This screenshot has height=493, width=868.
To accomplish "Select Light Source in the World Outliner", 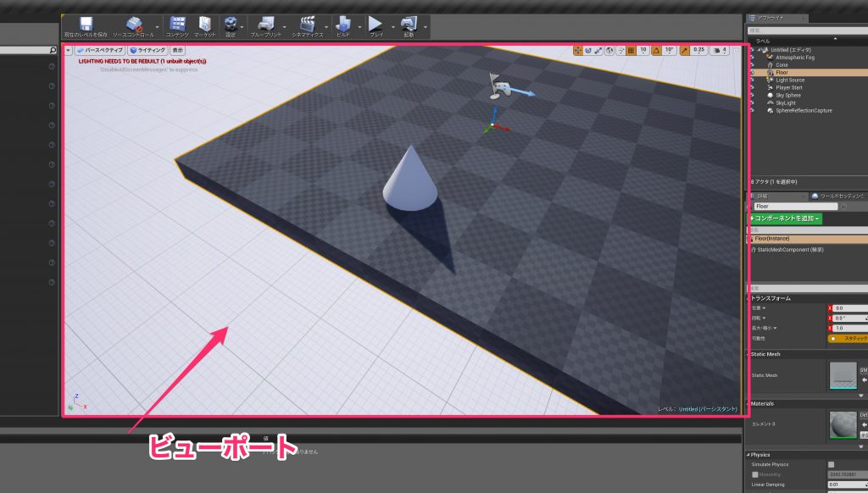I will 790,80.
